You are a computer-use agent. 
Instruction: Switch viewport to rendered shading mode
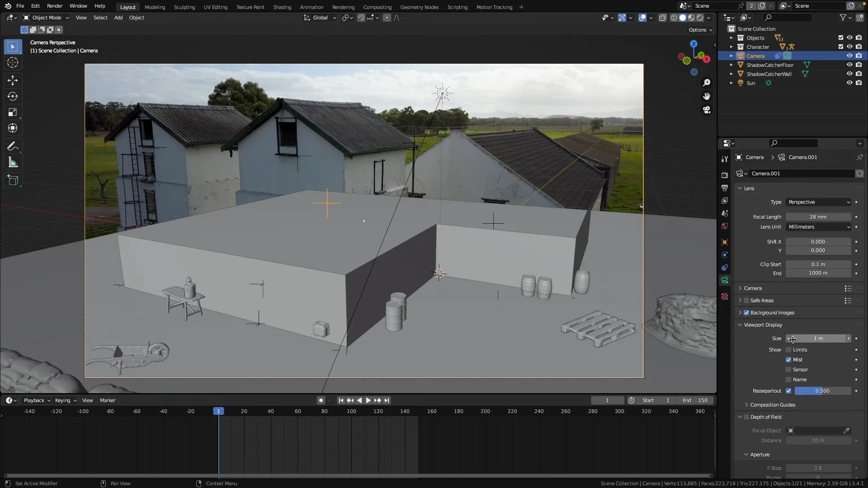pyautogui.click(x=700, y=18)
